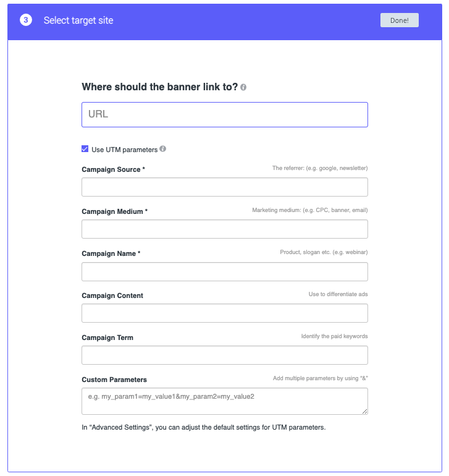Screen dimensions: 449x476
Task: Click the Custom Parameters text area
Action: [225, 401]
